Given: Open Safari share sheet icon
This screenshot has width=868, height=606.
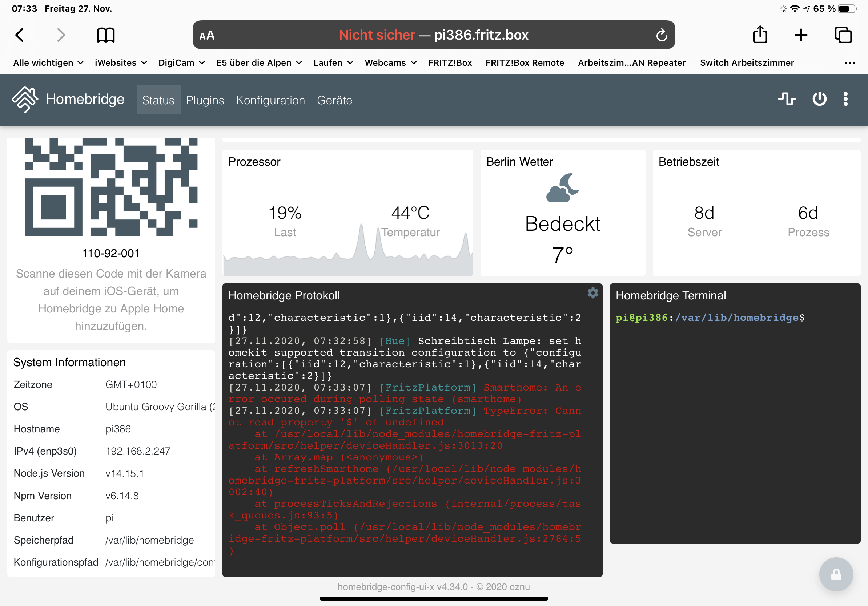Looking at the screenshot, I should tap(760, 35).
